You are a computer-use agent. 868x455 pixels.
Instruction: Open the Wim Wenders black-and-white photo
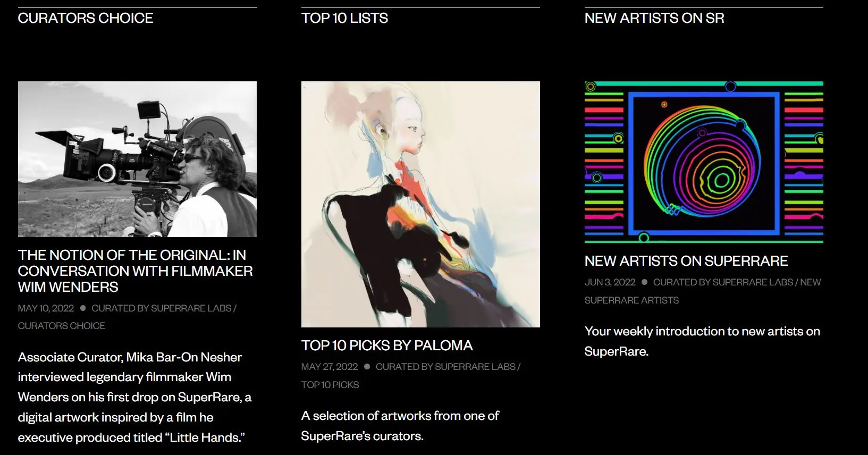coord(137,159)
